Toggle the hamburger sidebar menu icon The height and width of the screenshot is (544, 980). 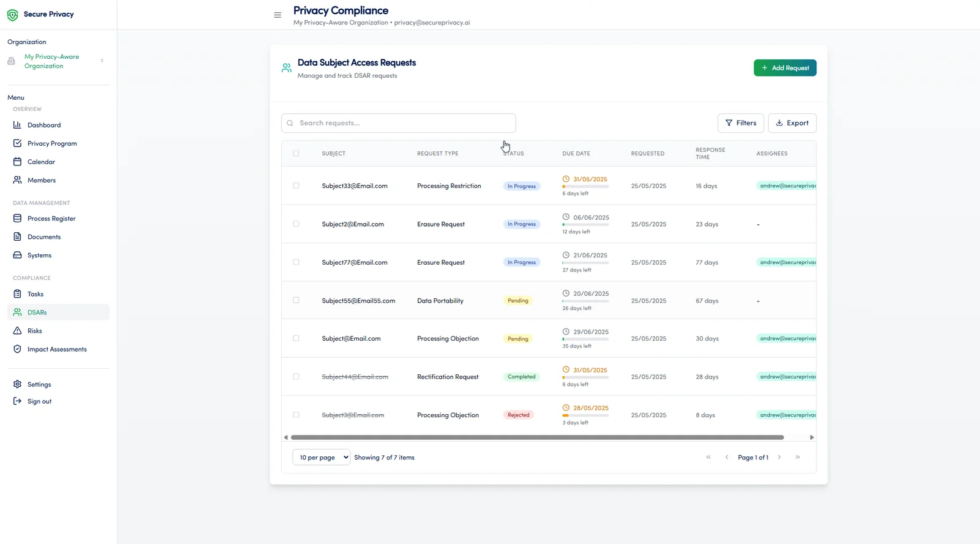(277, 15)
